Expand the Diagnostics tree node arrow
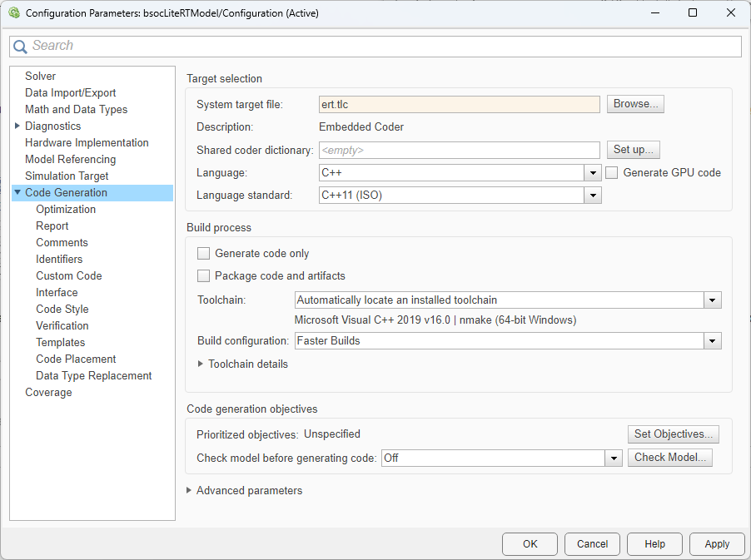 17,126
